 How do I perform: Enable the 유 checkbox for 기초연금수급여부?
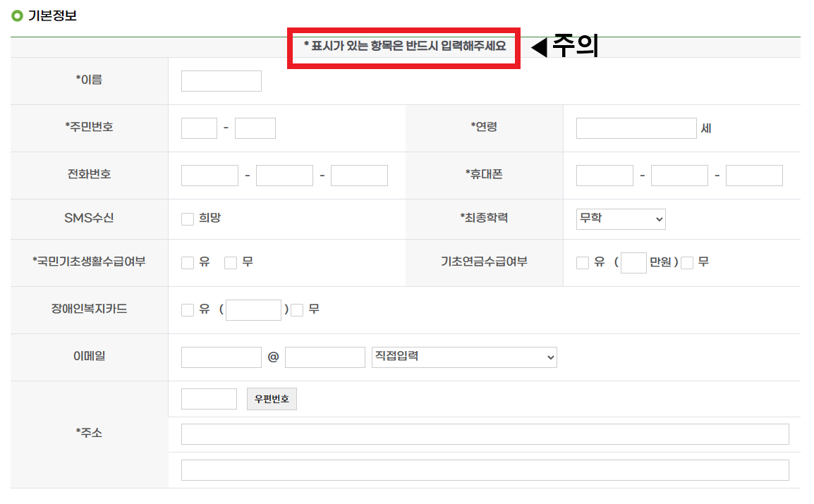583,262
